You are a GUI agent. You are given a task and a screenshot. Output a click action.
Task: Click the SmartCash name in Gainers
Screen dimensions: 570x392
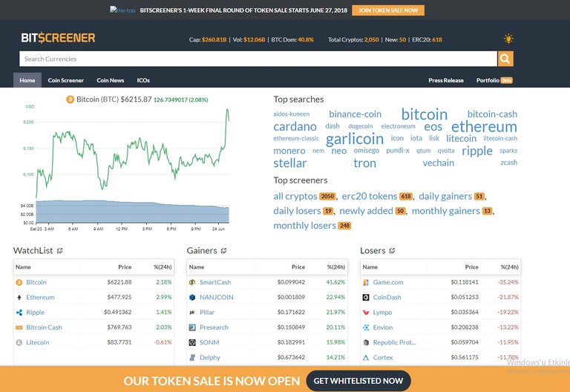coord(215,282)
